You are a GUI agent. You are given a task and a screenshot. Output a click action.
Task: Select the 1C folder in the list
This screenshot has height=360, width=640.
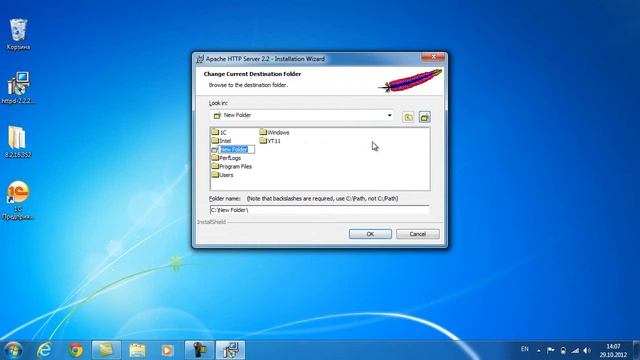tap(219, 132)
